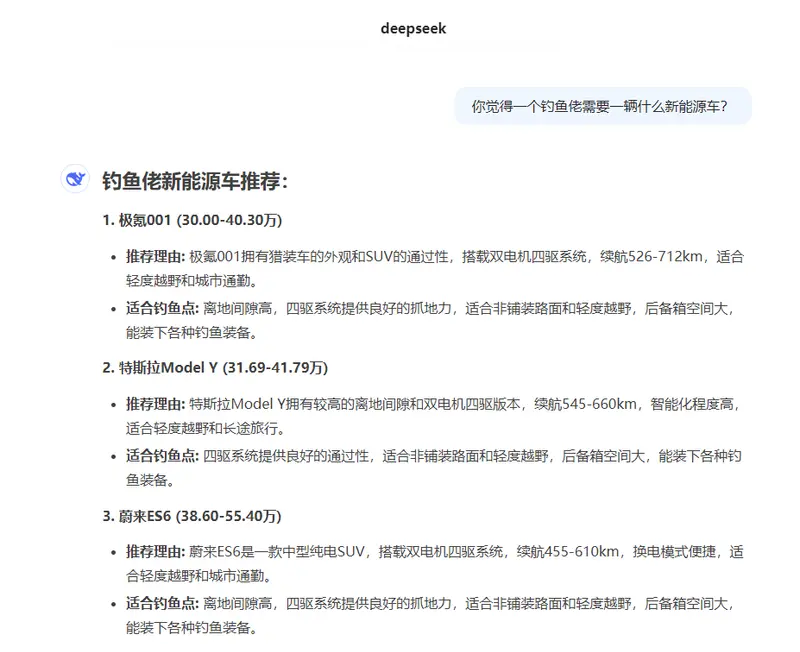Click the heading 1. 极氪001 (30.00-40.30万)
This screenshot has height=652, width=800.
(192, 220)
